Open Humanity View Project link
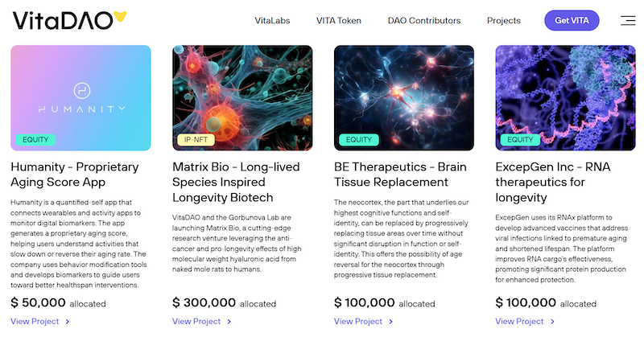Image resolution: width=644 pixels, height=341 pixels. click(x=35, y=322)
